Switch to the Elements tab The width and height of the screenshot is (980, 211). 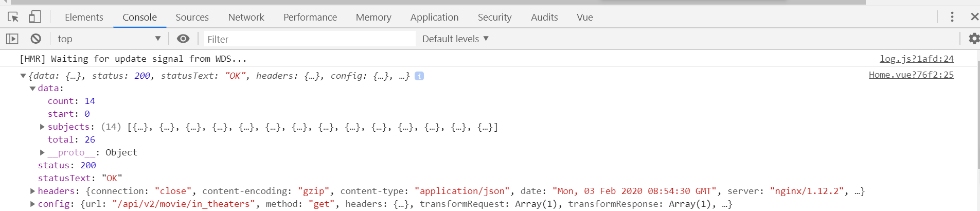tap(84, 17)
